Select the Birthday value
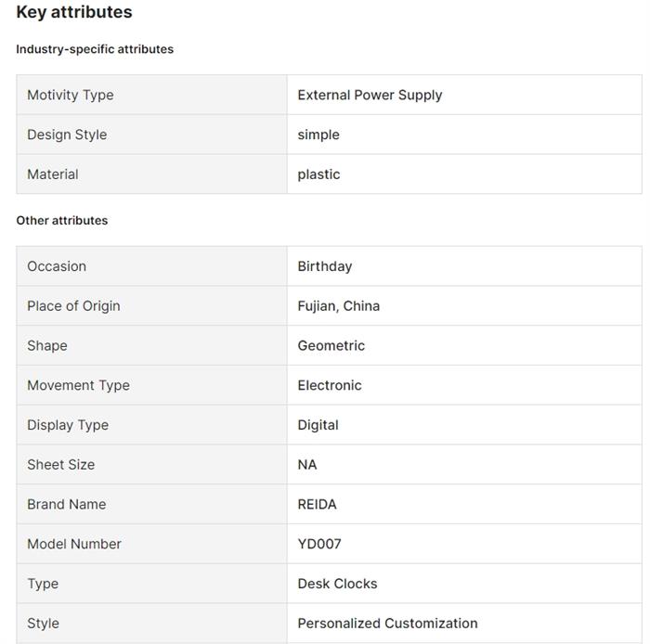 click(x=325, y=266)
